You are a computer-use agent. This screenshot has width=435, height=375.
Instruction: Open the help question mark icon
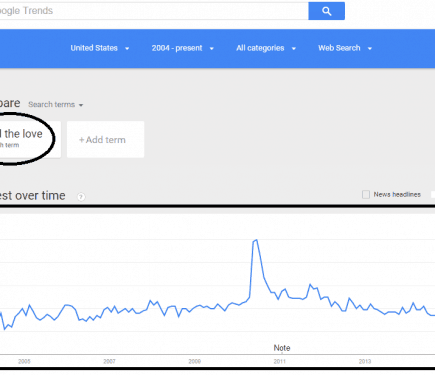point(81,197)
